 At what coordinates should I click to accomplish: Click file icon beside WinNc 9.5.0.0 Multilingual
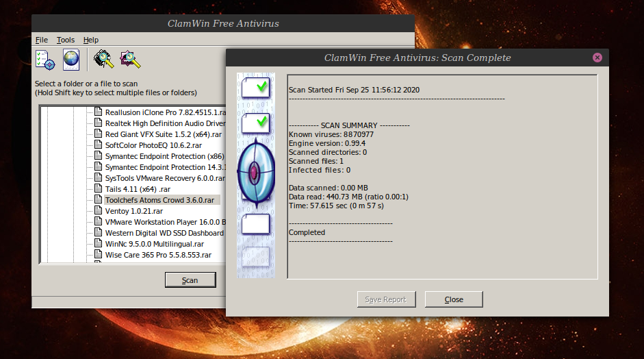[98, 243]
